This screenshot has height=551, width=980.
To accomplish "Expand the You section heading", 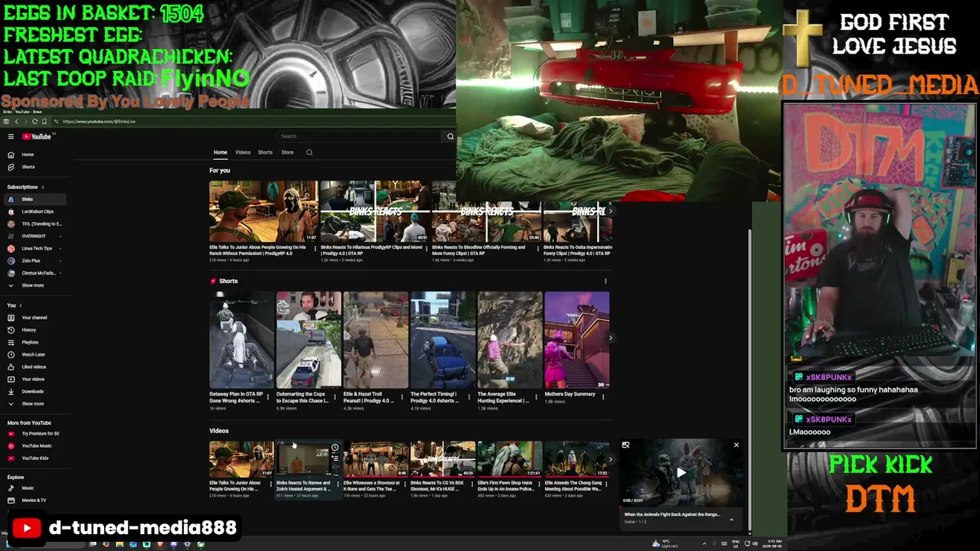I will 15,305.
